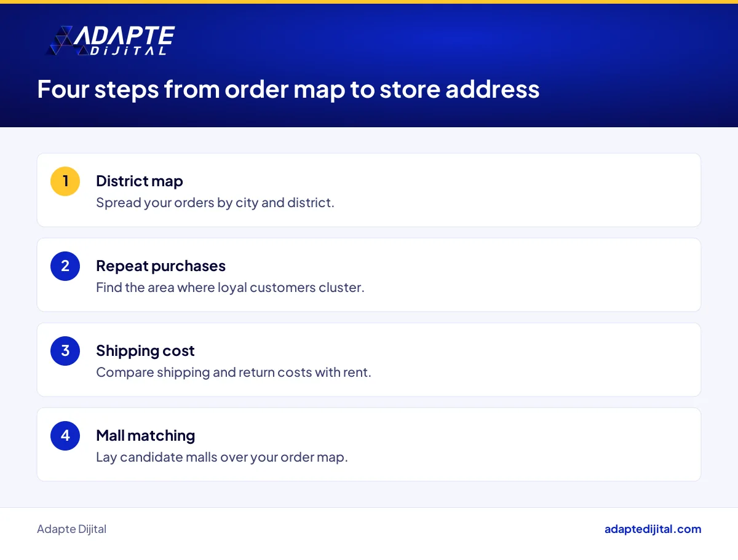
Task: Click 'Lay candidate malls over your order map.'
Action: click(x=222, y=457)
